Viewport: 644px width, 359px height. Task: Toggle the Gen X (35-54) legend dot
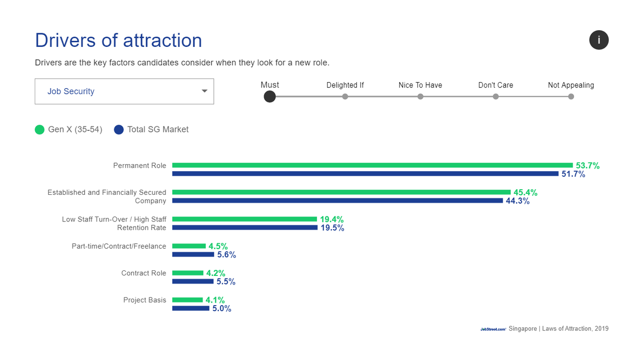click(x=40, y=129)
